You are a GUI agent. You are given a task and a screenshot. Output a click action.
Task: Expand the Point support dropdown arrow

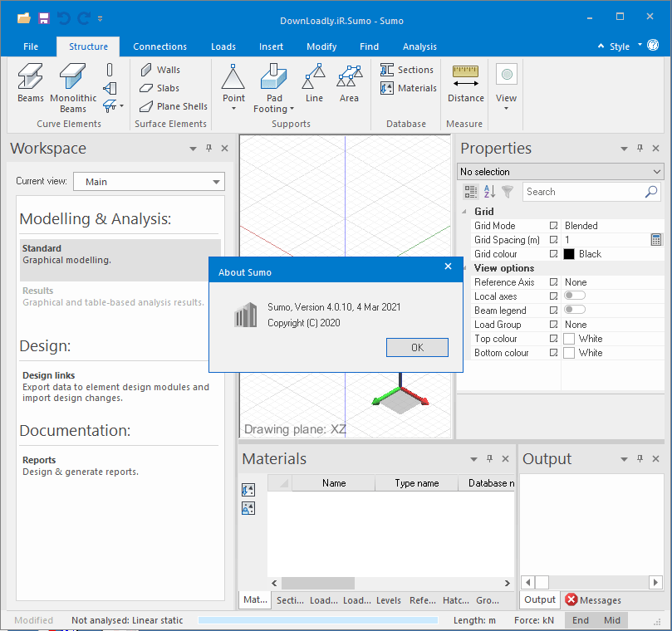point(233,109)
